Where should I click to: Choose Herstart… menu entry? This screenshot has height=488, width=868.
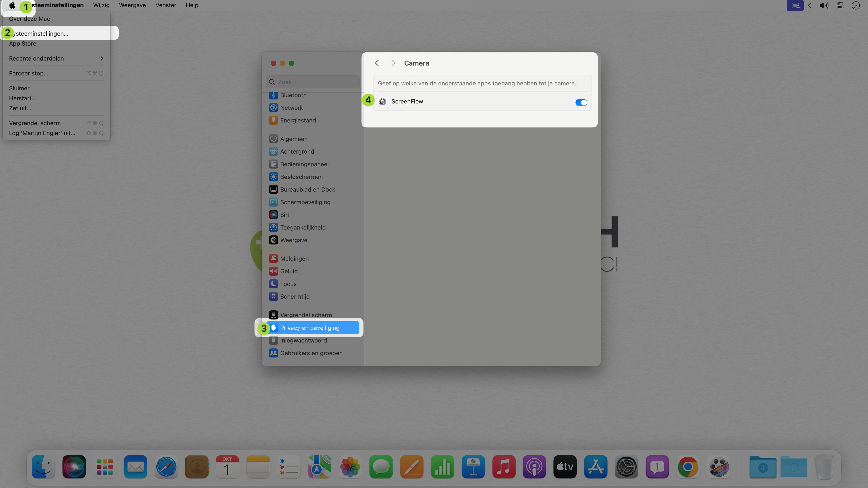[x=56, y=98]
